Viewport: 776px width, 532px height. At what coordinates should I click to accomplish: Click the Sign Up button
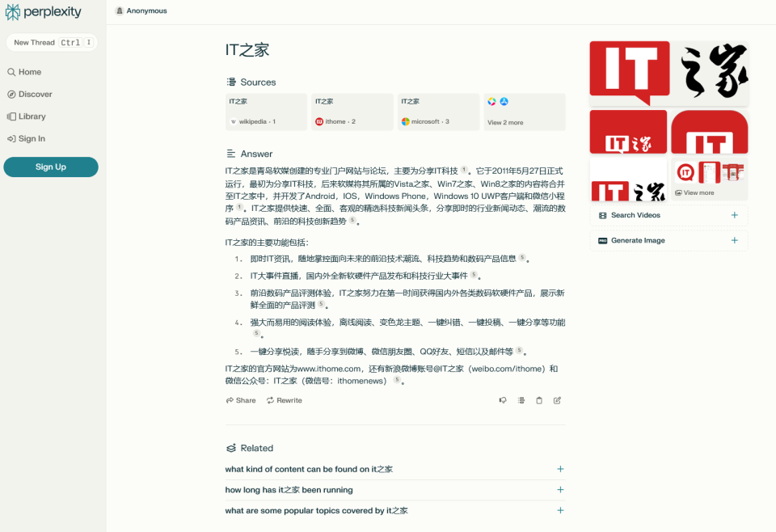click(x=51, y=167)
